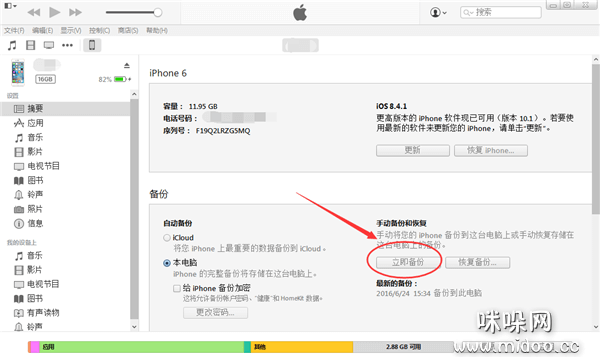Click the 更新 button
600x362 pixels.
412,150
